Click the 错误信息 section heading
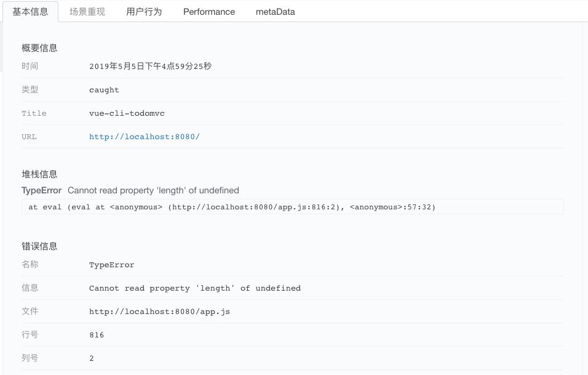Viewport: 588px width, 375px height. pos(39,246)
